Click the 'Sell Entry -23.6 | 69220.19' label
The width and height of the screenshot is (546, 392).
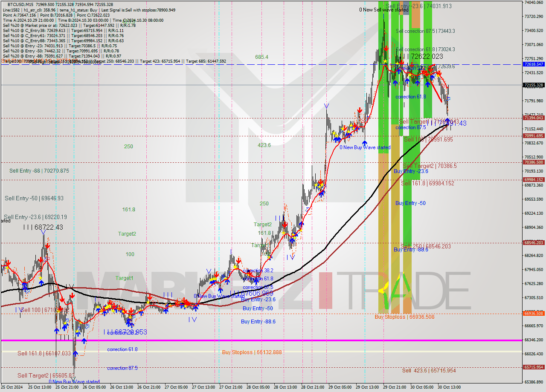click(35, 217)
